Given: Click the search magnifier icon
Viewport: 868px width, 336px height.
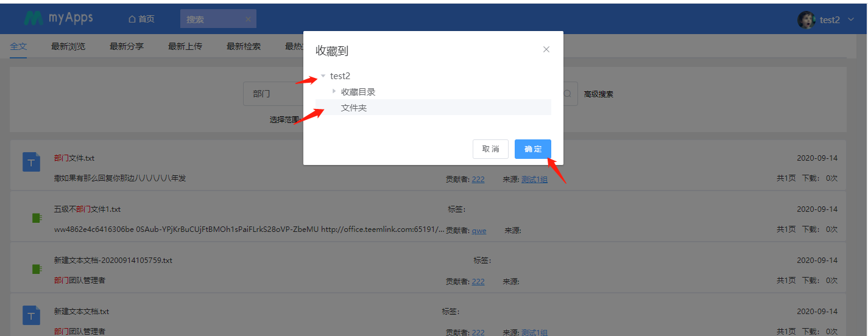Looking at the screenshot, I should click(x=567, y=94).
